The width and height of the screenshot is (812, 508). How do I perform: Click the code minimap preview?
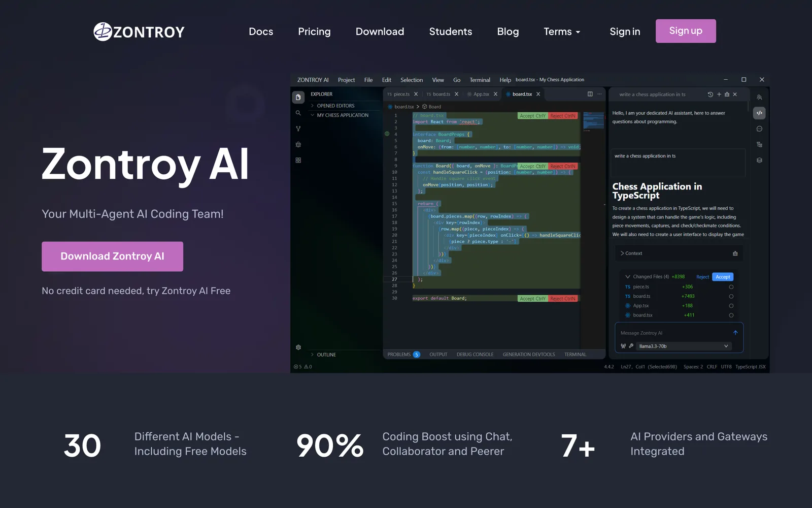tap(593, 121)
